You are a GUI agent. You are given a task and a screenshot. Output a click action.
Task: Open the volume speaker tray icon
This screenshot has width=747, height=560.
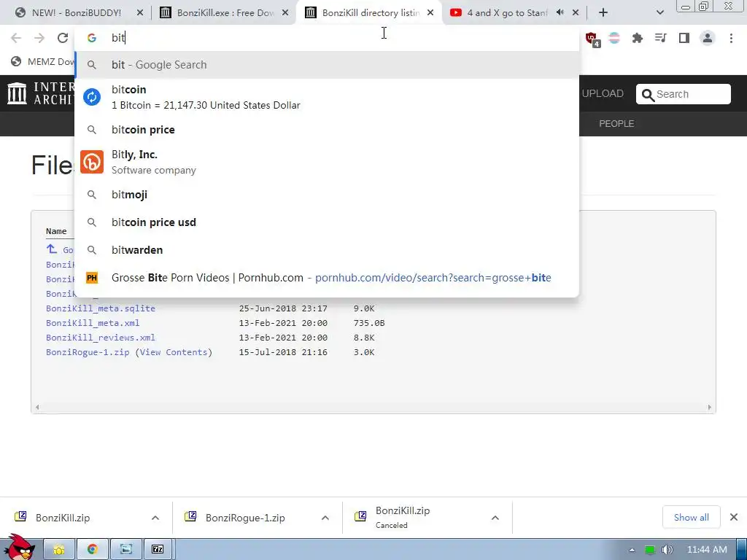(667, 550)
